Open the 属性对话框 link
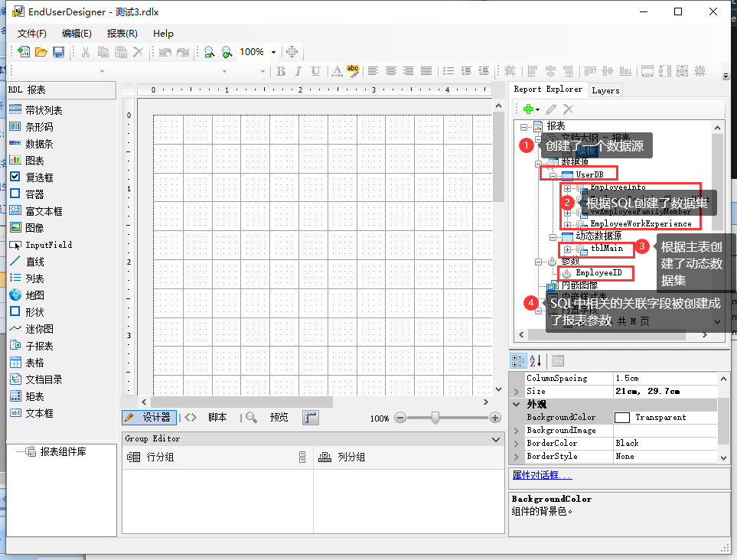737x560 pixels. coord(543,475)
